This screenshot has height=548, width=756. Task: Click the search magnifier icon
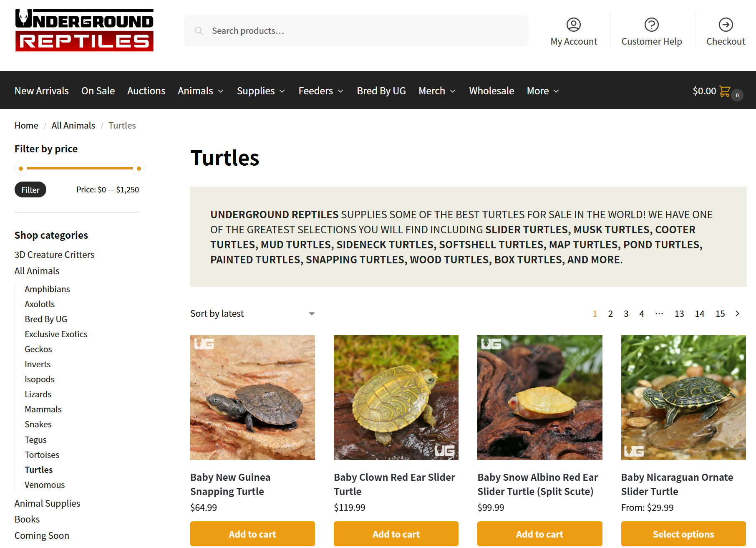click(x=199, y=31)
